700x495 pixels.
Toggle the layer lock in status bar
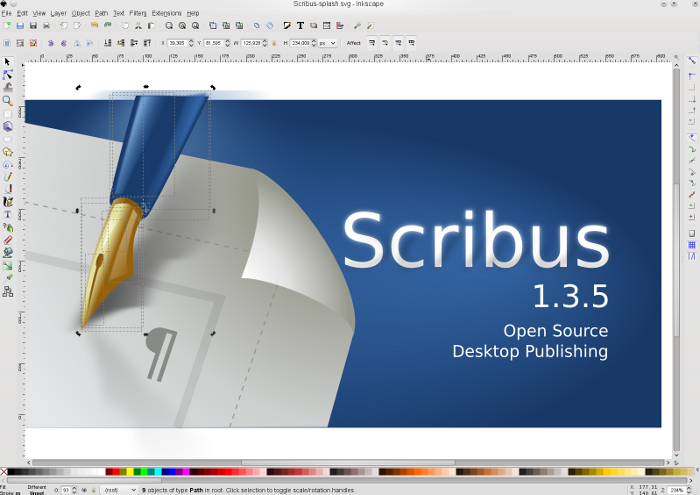[95, 489]
